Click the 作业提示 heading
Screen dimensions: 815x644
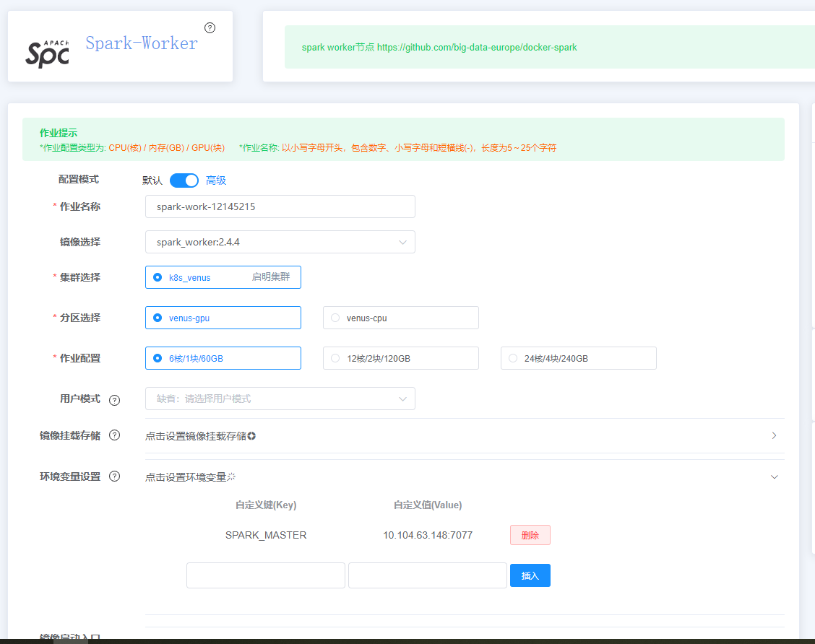tap(59, 133)
